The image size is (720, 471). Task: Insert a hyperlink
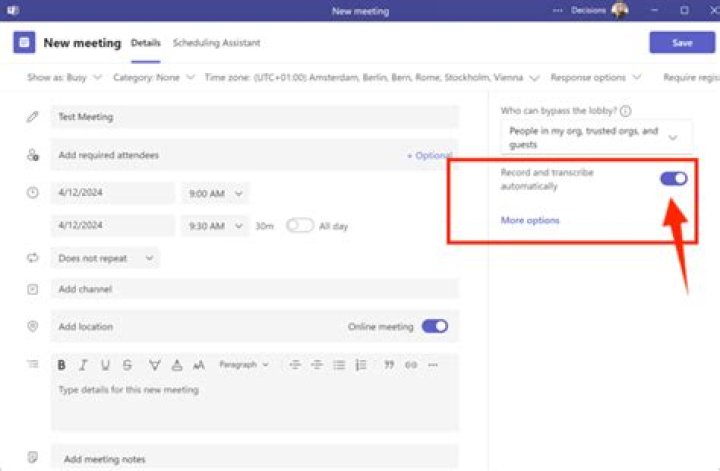(411, 365)
